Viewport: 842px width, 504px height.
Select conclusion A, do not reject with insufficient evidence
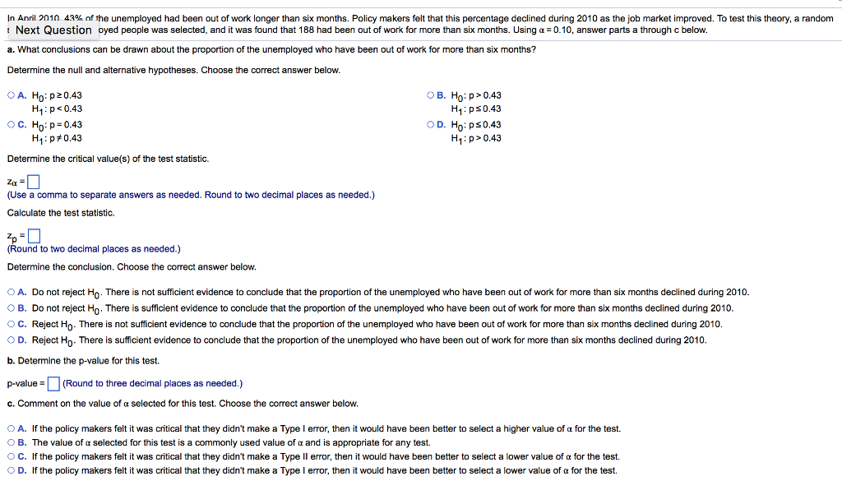click(11, 290)
